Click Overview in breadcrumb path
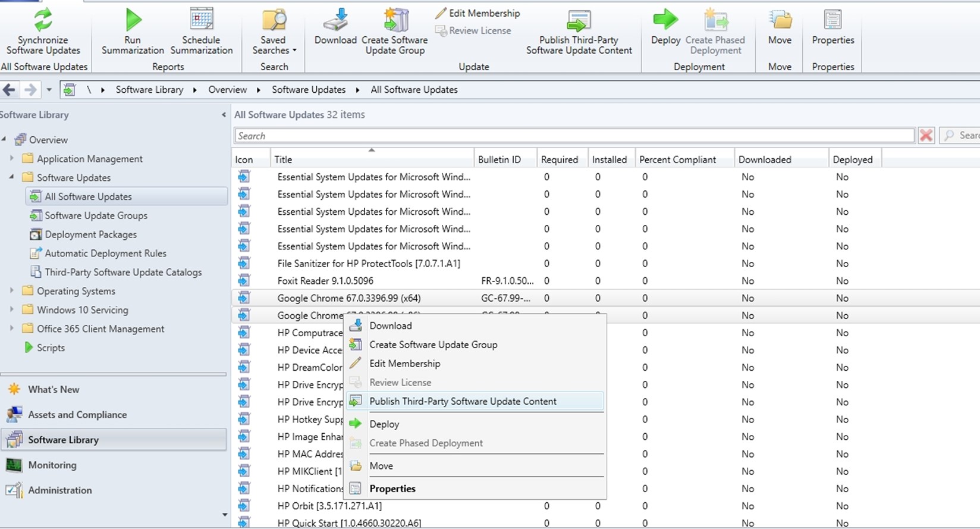Image resolution: width=980 pixels, height=529 pixels. point(227,90)
